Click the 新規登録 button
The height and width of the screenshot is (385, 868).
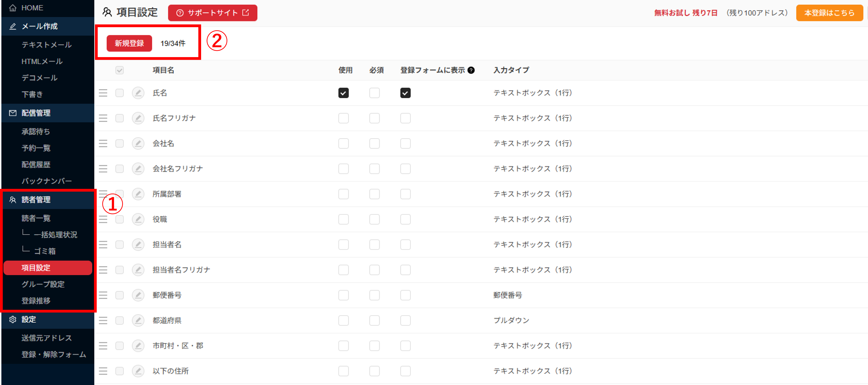(129, 44)
